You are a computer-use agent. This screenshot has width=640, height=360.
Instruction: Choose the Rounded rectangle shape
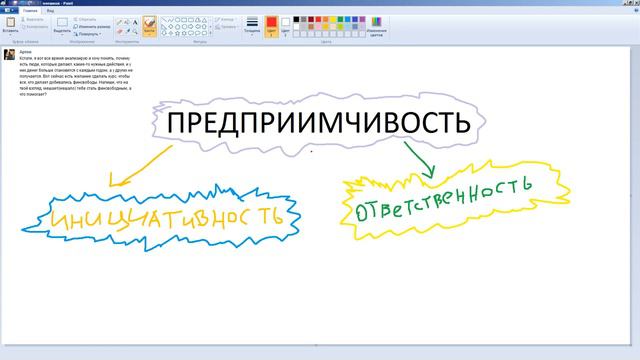[x=191, y=20]
